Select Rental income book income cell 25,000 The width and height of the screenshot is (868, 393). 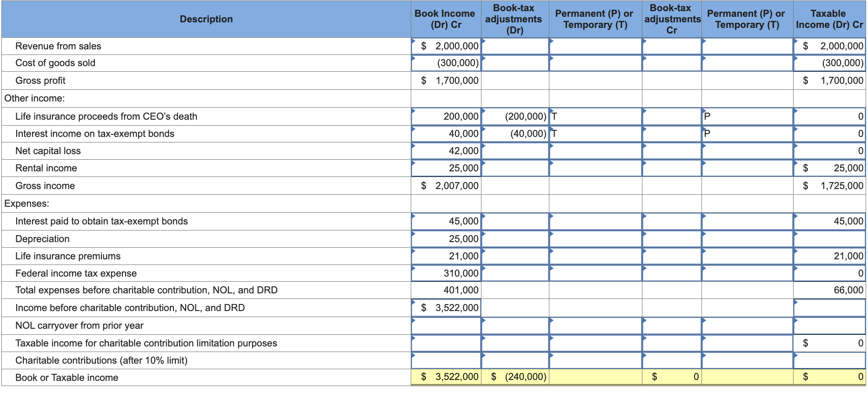[446, 168]
